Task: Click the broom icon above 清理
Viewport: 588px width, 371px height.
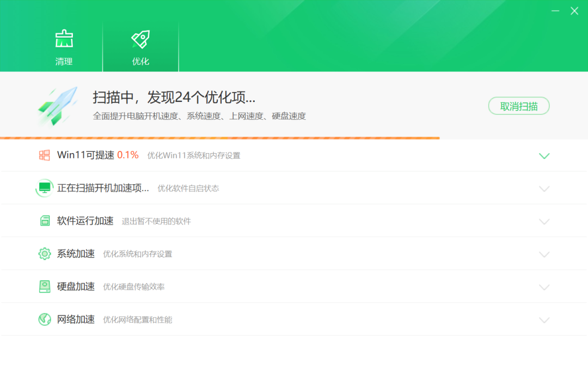Action: [x=64, y=38]
